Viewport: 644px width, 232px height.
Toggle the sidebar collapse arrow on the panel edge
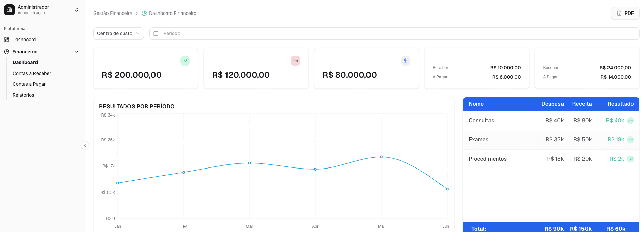pyautogui.click(x=85, y=145)
